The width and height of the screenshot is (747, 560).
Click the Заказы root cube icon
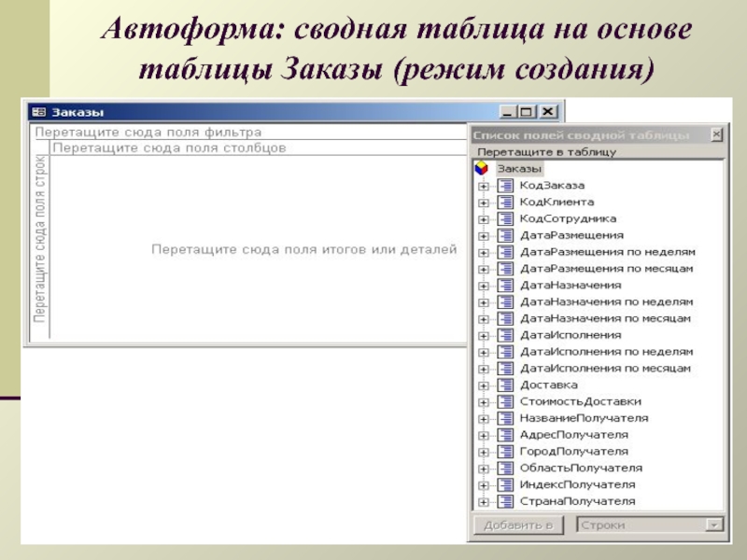click(482, 168)
